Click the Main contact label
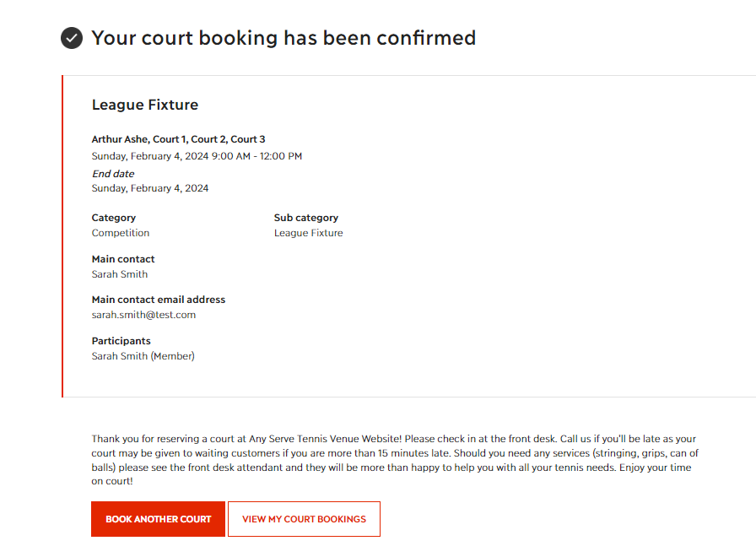 (x=123, y=259)
